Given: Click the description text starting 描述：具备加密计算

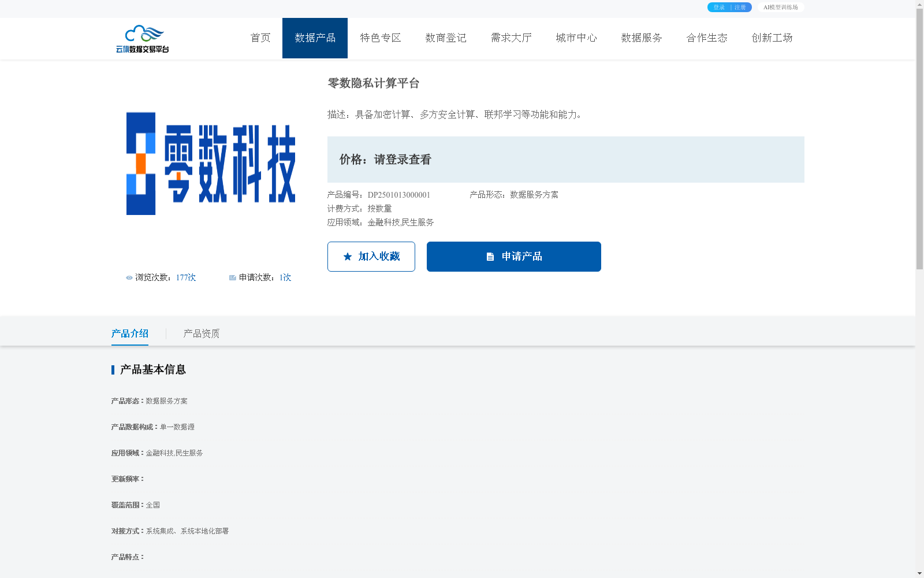Looking at the screenshot, I should (x=457, y=114).
